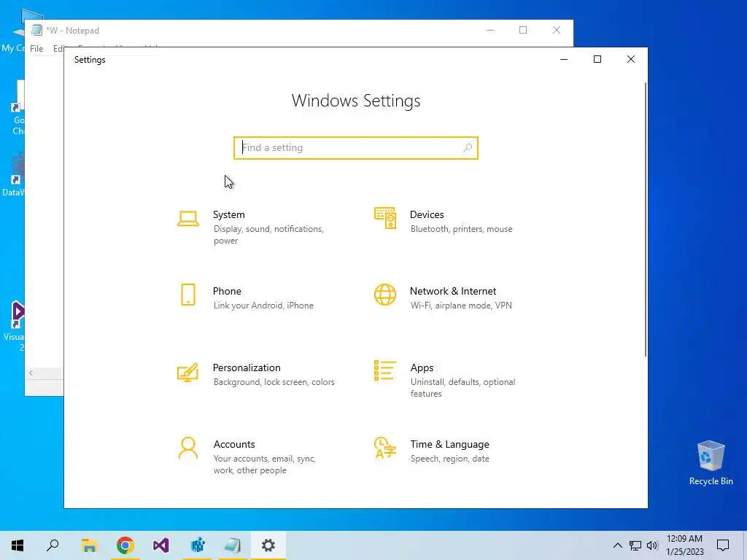Image resolution: width=747 pixels, height=560 pixels.
Task: Launch Google Chrome from taskbar
Action: tap(125, 545)
